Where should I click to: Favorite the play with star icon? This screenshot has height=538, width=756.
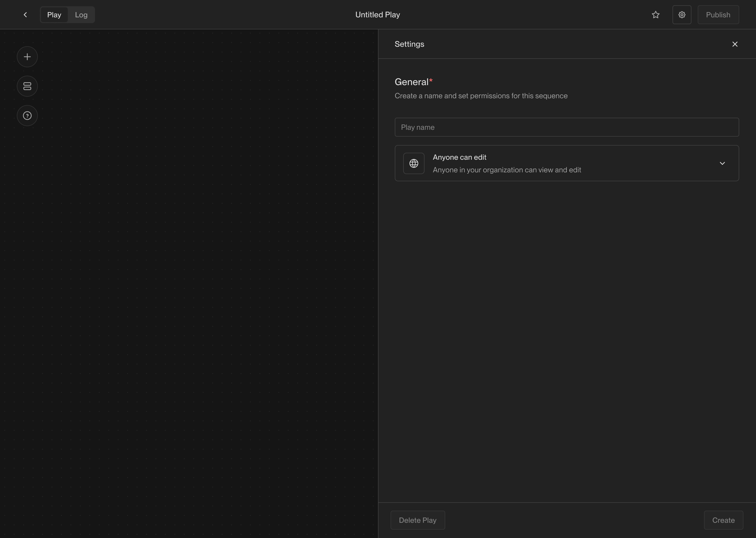(x=655, y=14)
